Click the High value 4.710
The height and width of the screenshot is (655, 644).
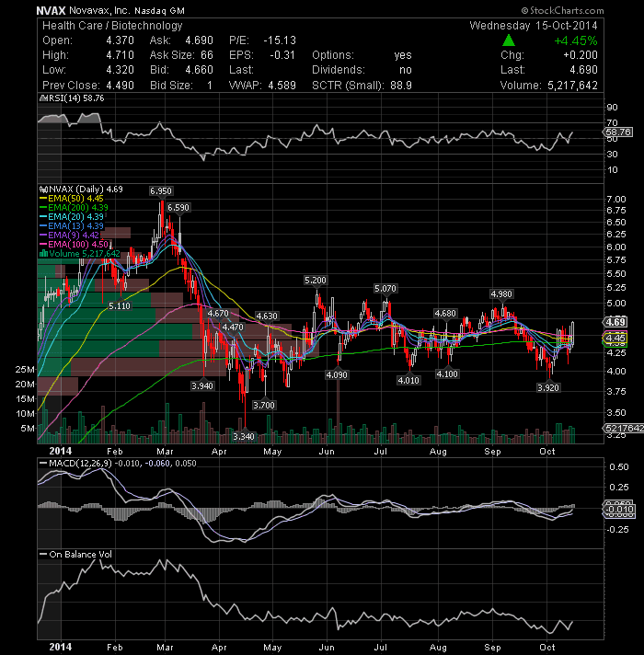[120, 55]
